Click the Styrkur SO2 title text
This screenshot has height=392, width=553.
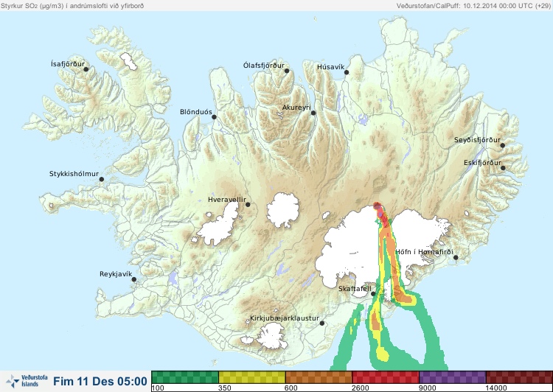point(72,6)
